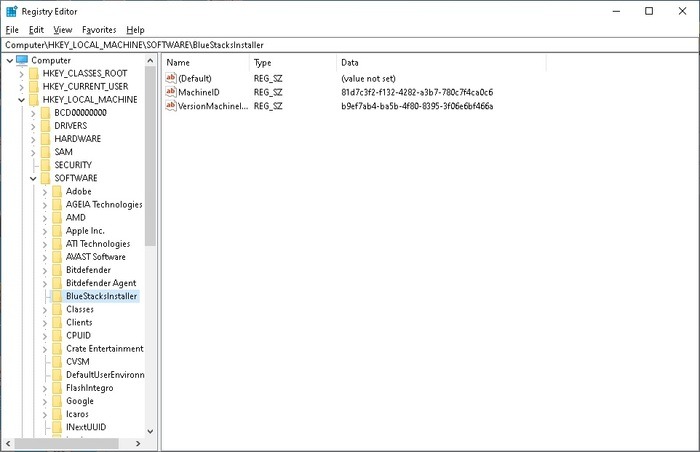Open the Edit menu

point(36,30)
